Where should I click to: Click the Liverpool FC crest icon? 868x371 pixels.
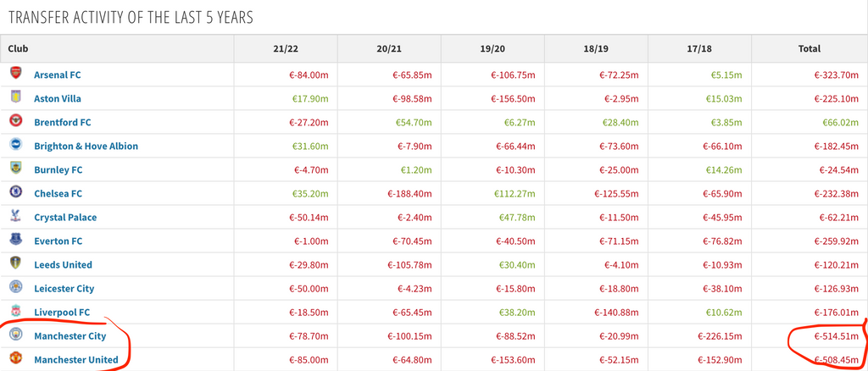click(x=15, y=312)
